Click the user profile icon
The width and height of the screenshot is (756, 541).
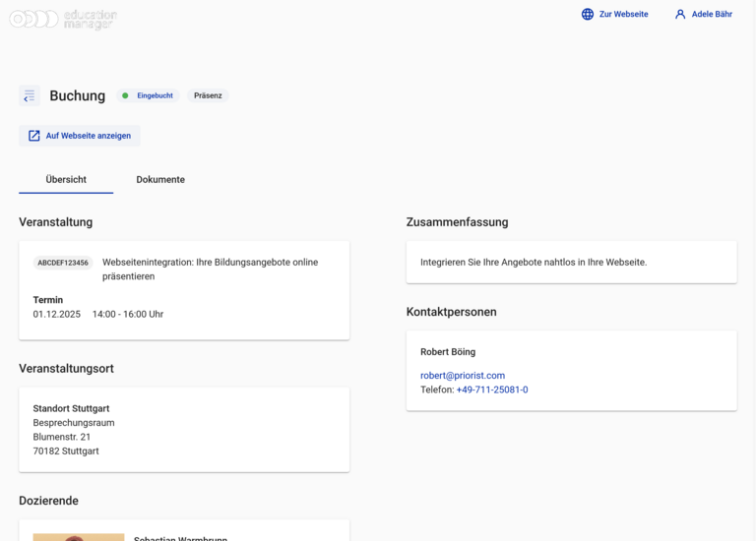click(680, 15)
